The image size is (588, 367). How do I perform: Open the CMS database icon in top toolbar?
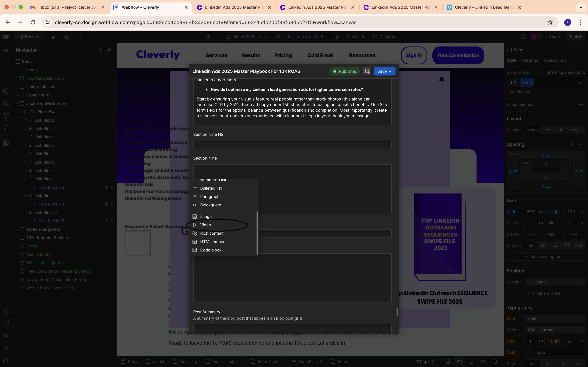pyautogui.click(x=53, y=37)
